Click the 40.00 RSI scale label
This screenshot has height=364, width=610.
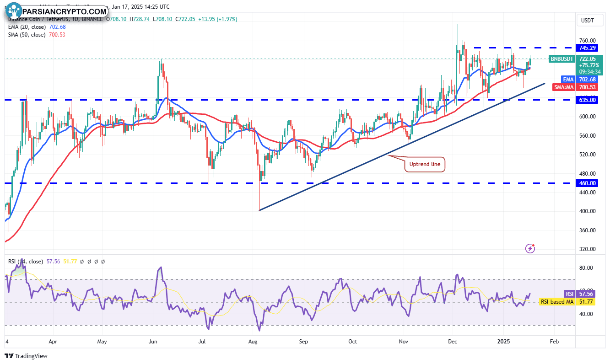click(586, 314)
